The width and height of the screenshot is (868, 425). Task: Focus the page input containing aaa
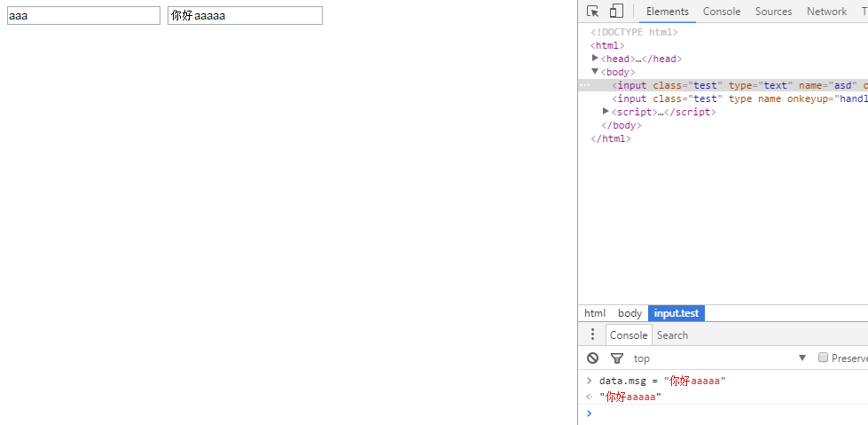(x=83, y=15)
